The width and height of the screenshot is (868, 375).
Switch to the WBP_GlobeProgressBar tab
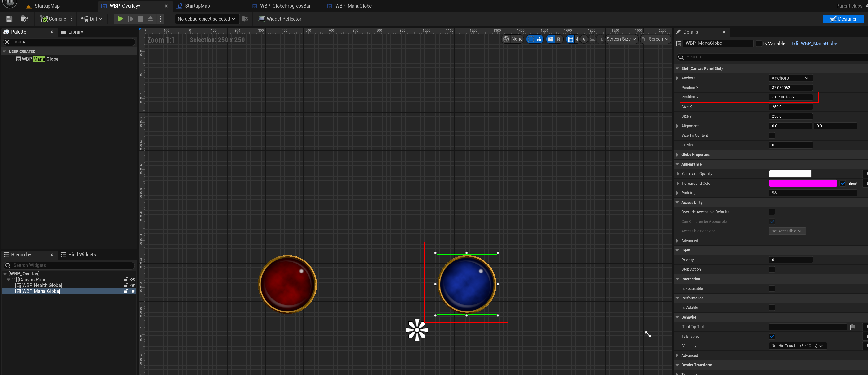[x=285, y=6]
